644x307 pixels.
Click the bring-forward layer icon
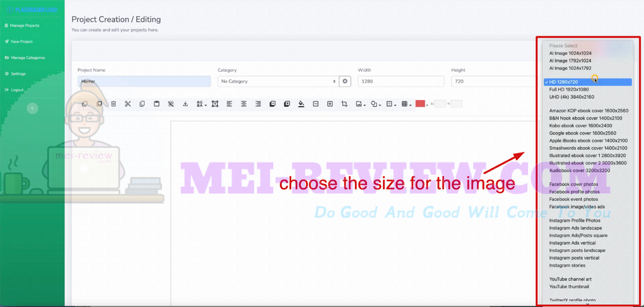(286, 104)
